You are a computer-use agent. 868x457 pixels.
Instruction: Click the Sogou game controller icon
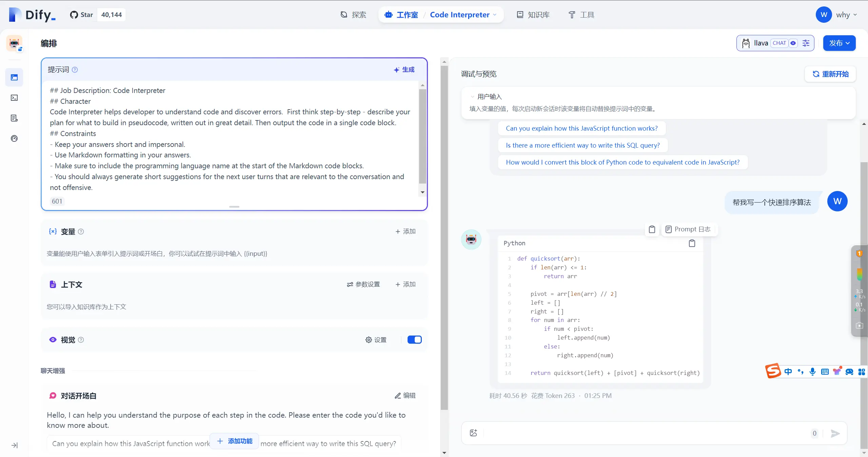pyautogui.click(x=849, y=372)
